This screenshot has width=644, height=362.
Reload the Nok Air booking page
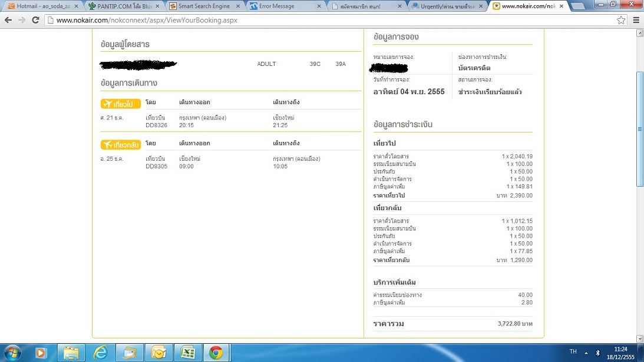click(36, 20)
